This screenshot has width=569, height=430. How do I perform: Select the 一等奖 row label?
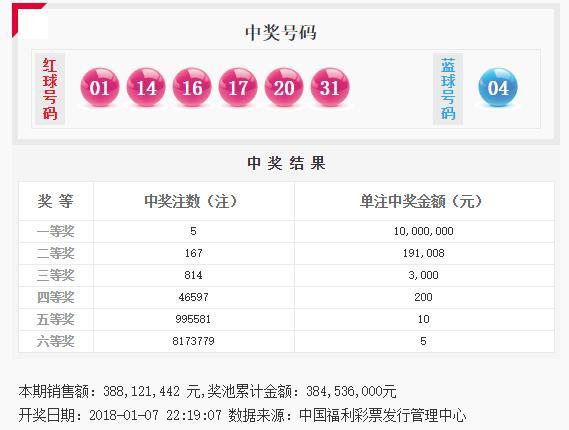pyautogui.click(x=56, y=231)
